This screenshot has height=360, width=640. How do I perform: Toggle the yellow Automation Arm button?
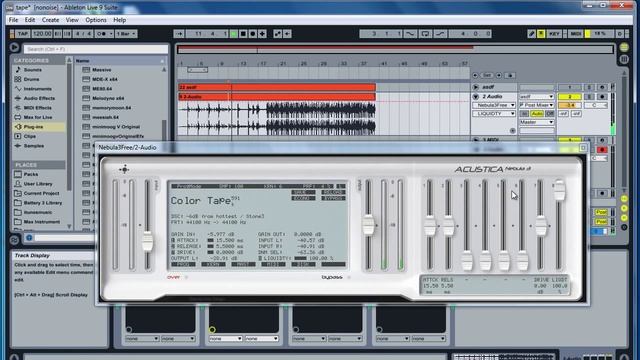pos(541,34)
